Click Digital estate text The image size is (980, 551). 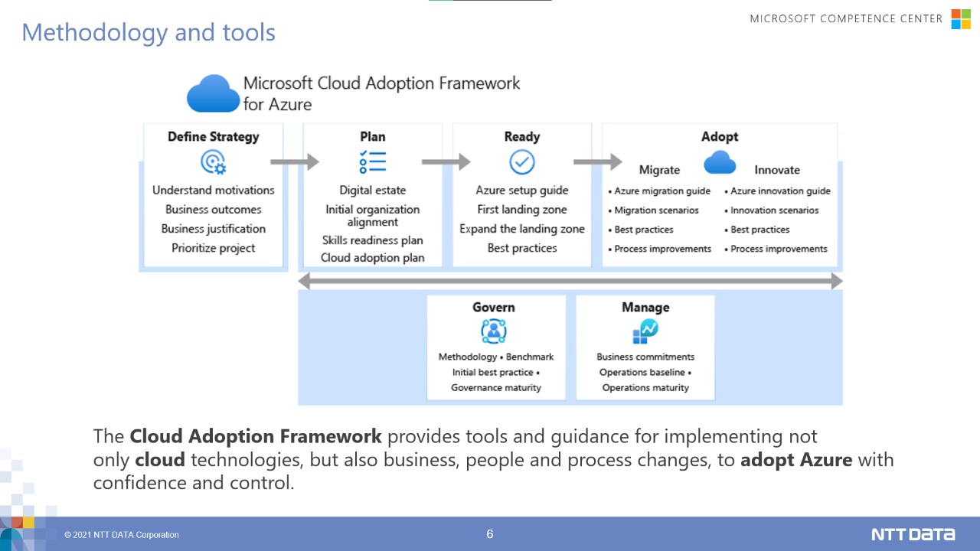(x=373, y=191)
